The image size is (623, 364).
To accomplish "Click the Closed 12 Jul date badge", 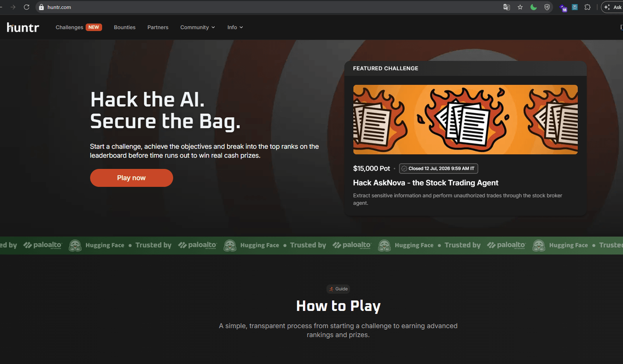I will (438, 169).
